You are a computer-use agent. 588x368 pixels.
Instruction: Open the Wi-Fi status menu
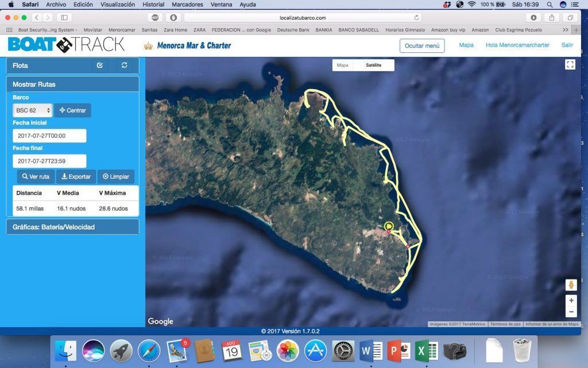[x=472, y=5]
